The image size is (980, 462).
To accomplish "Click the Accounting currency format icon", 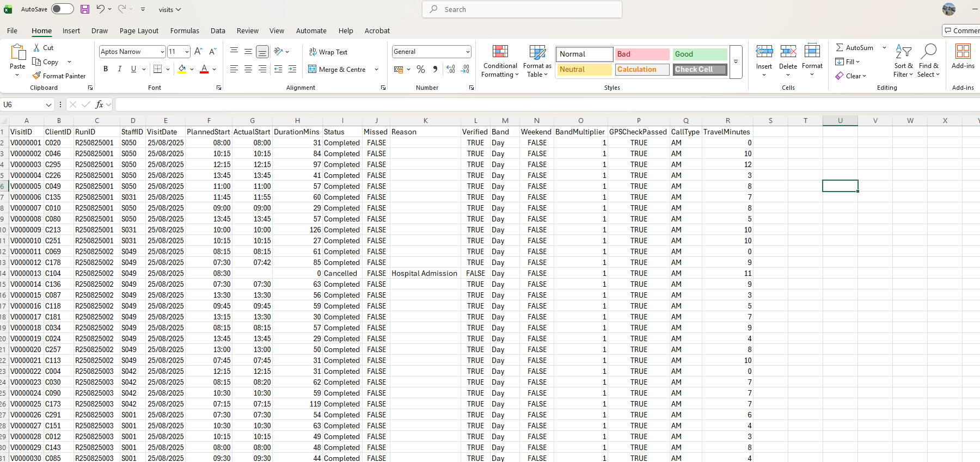I will click(x=399, y=70).
